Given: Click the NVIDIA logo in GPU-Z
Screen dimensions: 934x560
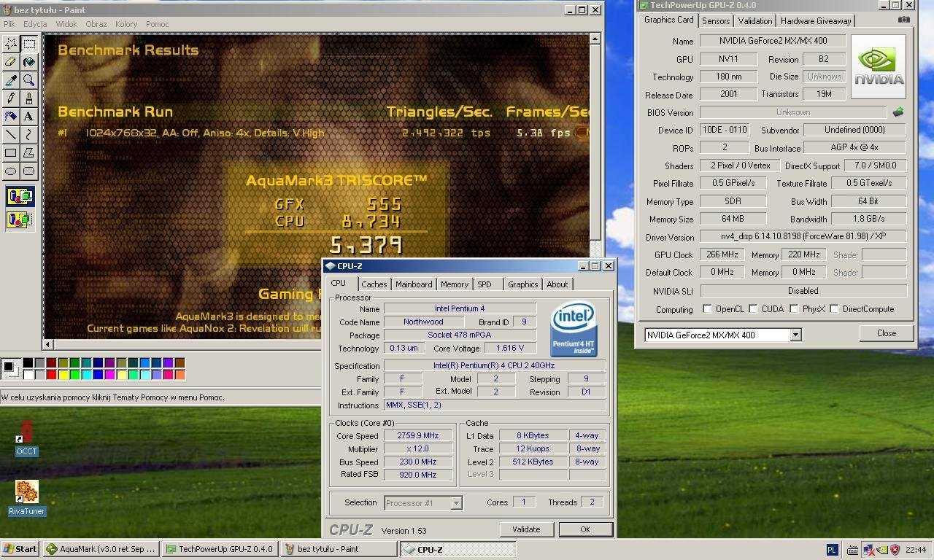Looking at the screenshot, I should 879,66.
